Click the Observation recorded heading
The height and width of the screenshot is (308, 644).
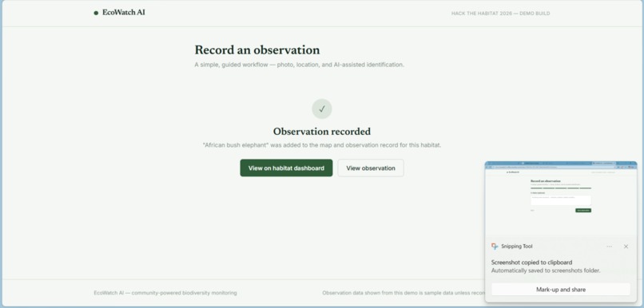321,132
